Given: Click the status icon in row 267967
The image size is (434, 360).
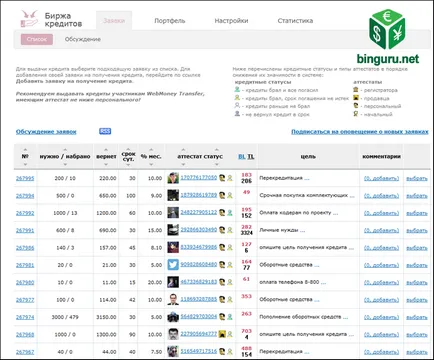Looking at the screenshot, I should tap(230, 351).
